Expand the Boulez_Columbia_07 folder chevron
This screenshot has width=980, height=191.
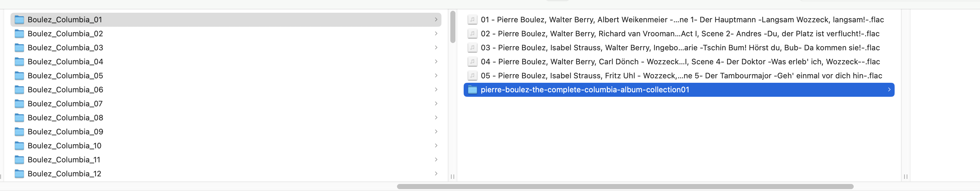pyautogui.click(x=436, y=104)
